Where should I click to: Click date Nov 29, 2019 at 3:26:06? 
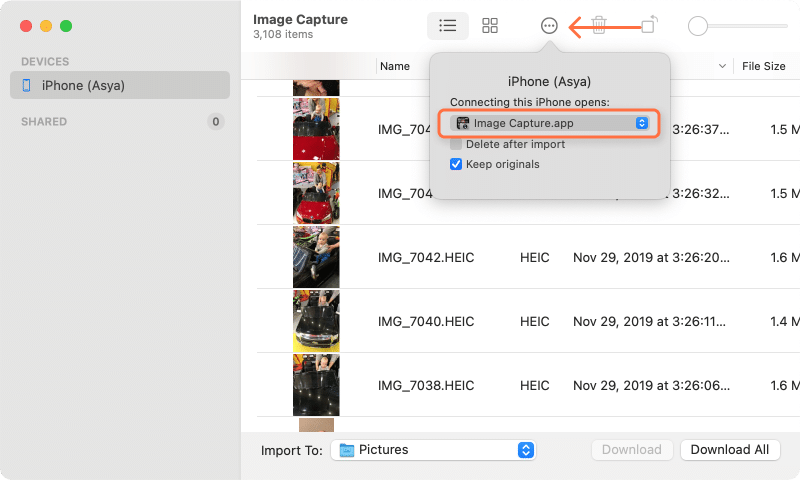coord(651,386)
